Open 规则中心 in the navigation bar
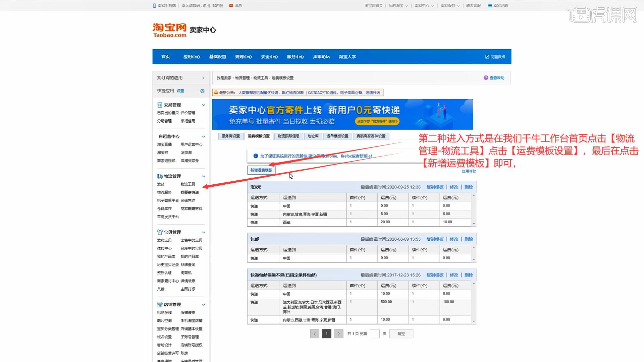This screenshot has height=362, width=644. 244,57
